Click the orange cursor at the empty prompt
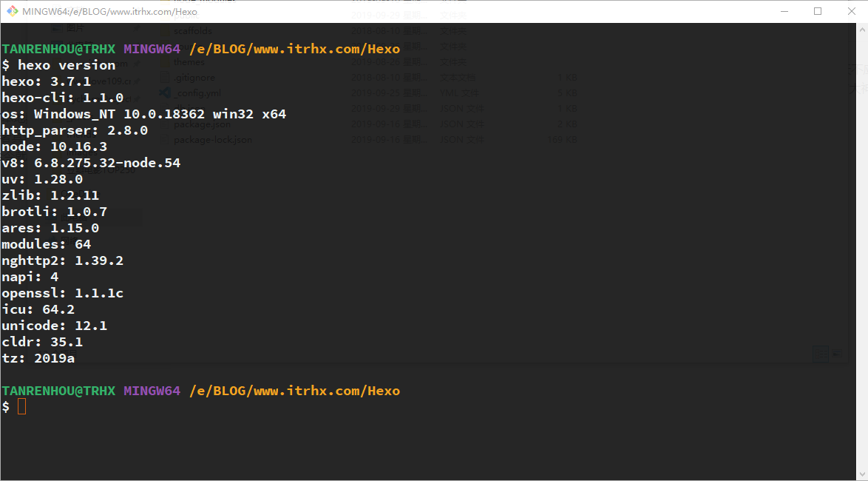This screenshot has height=481, width=868. pos(21,407)
